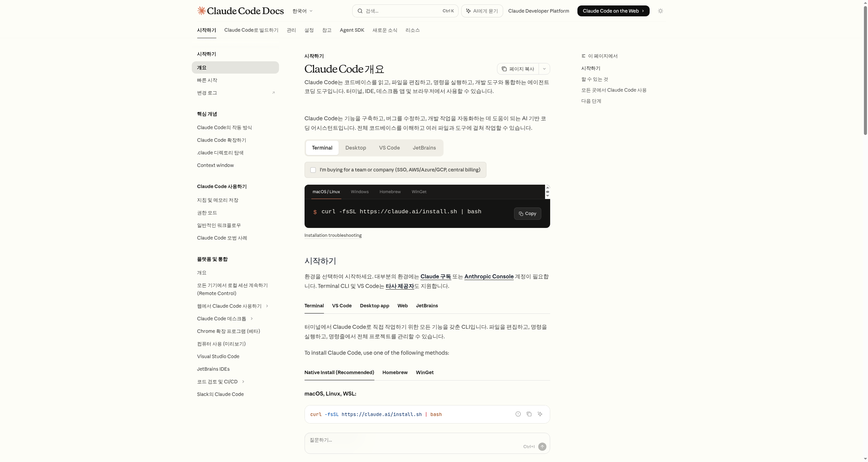Copy the bottom curl command via the copy icon
Image resolution: width=868 pixels, height=462 pixels.
[529, 414]
